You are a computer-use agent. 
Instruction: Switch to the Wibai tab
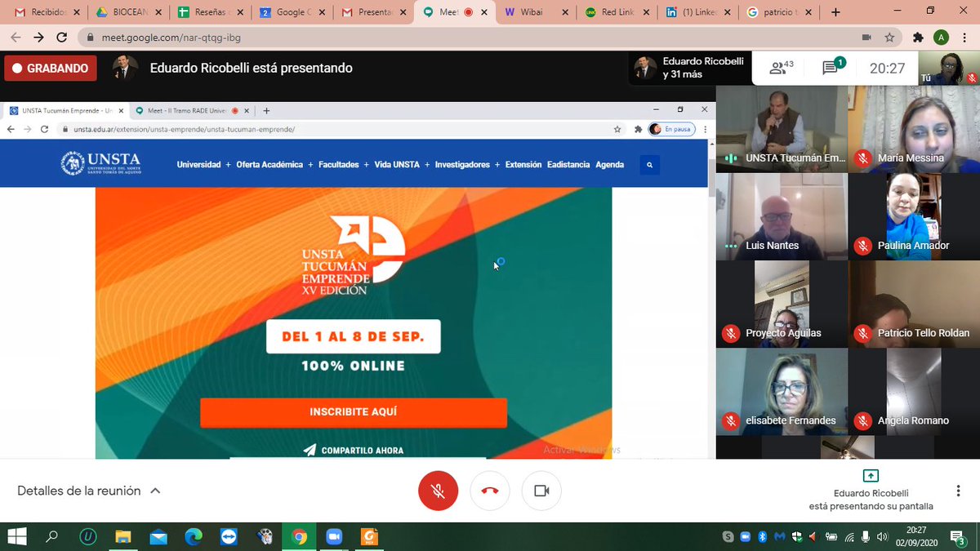tap(536, 12)
